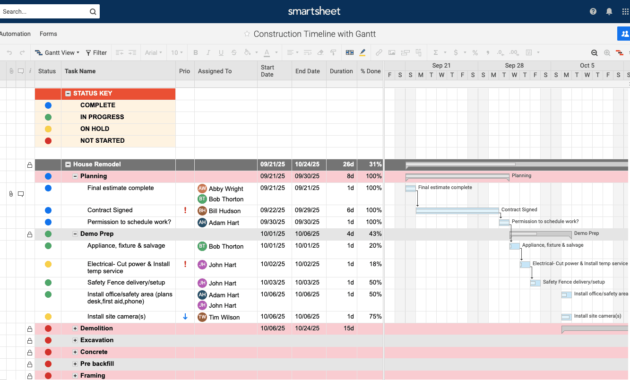
Task: Apply currency format with dollar icon
Action: (456, 53)
